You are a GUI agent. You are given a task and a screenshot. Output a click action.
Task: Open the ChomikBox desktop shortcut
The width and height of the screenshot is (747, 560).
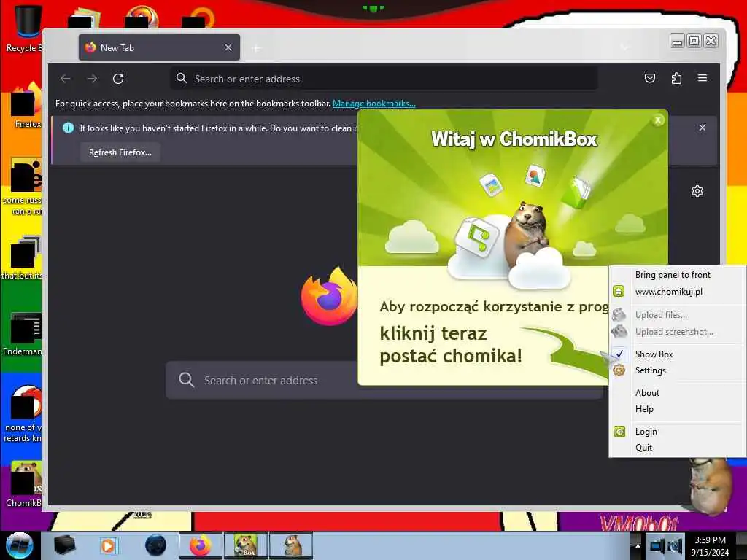click(25, 484)
